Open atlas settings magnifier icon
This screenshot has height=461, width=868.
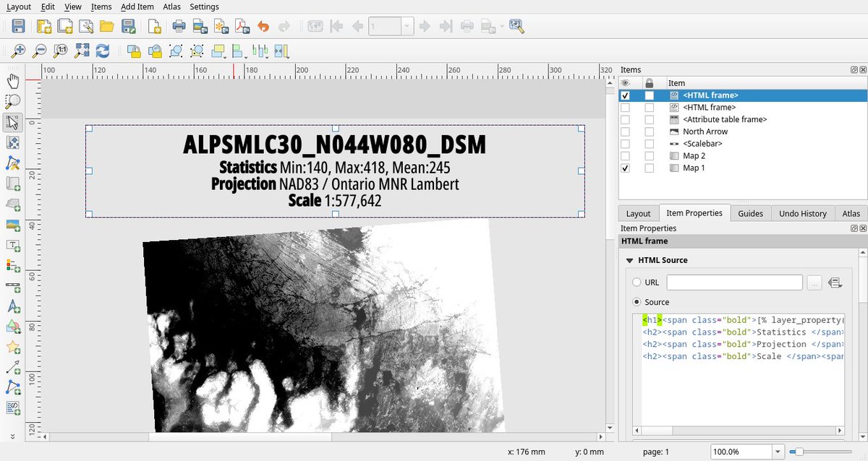click(516, 27)
